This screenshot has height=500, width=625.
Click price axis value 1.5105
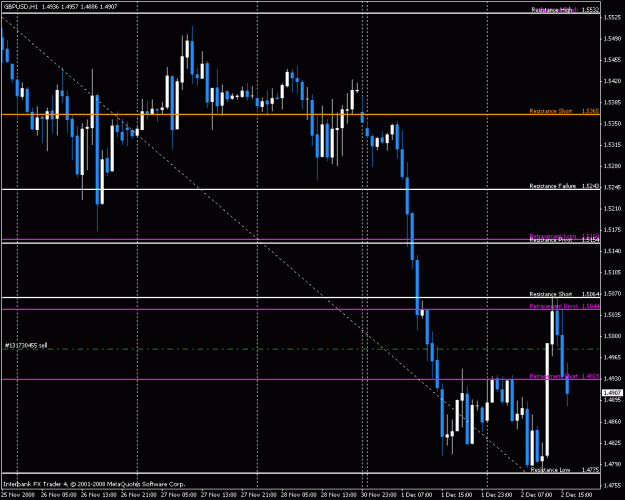pos(612,272)
